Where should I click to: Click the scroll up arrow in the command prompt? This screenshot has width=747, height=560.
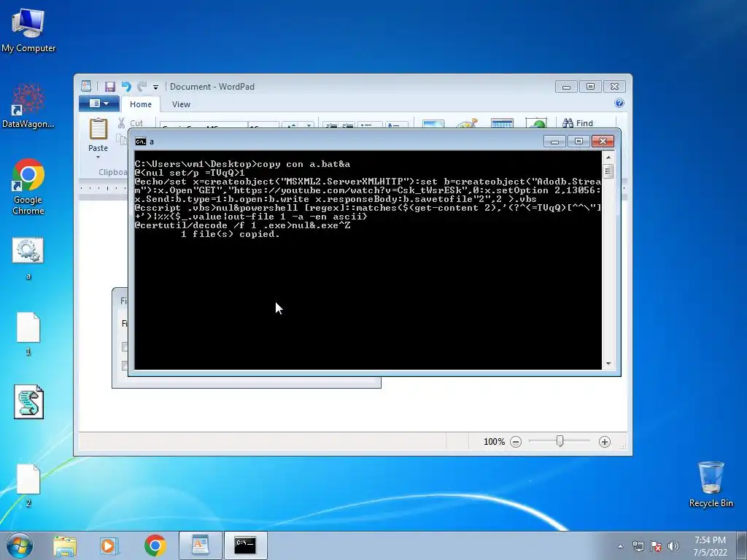tap(608, 157)
